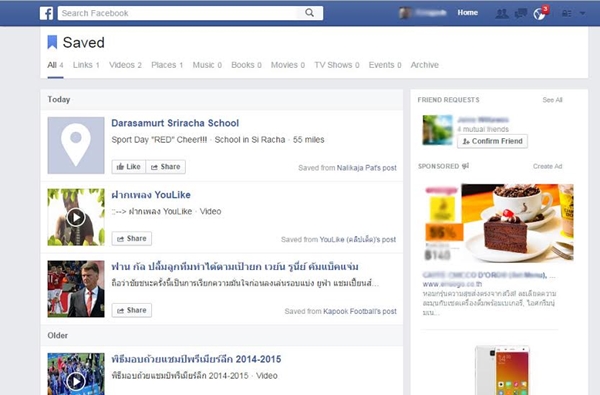Switch to the Links tab

[x=86, y=65]
